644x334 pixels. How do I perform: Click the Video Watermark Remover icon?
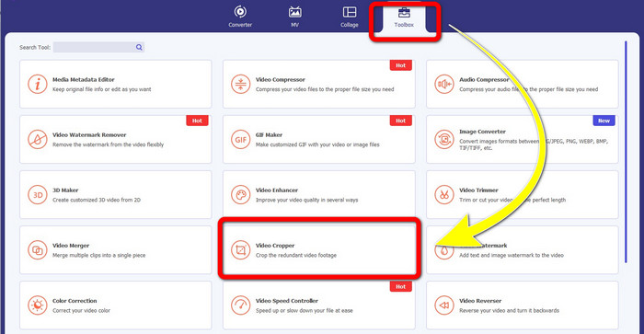[38, 139]
